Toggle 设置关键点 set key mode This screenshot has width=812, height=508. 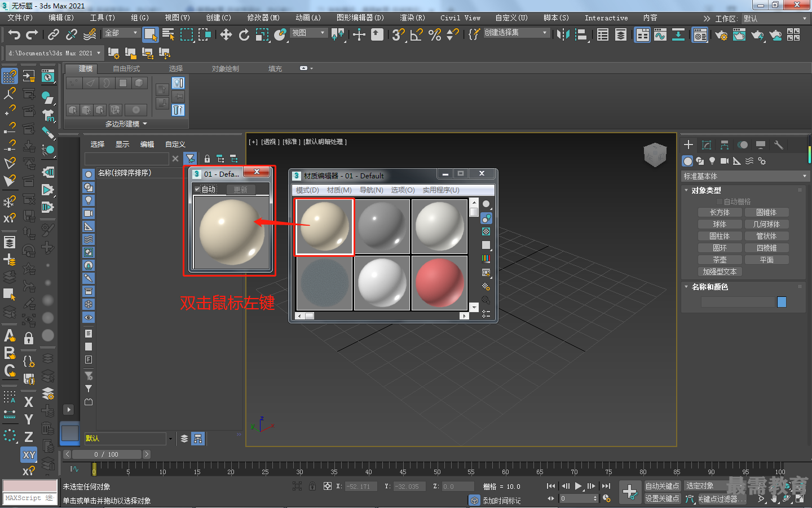tap(663, 498)
